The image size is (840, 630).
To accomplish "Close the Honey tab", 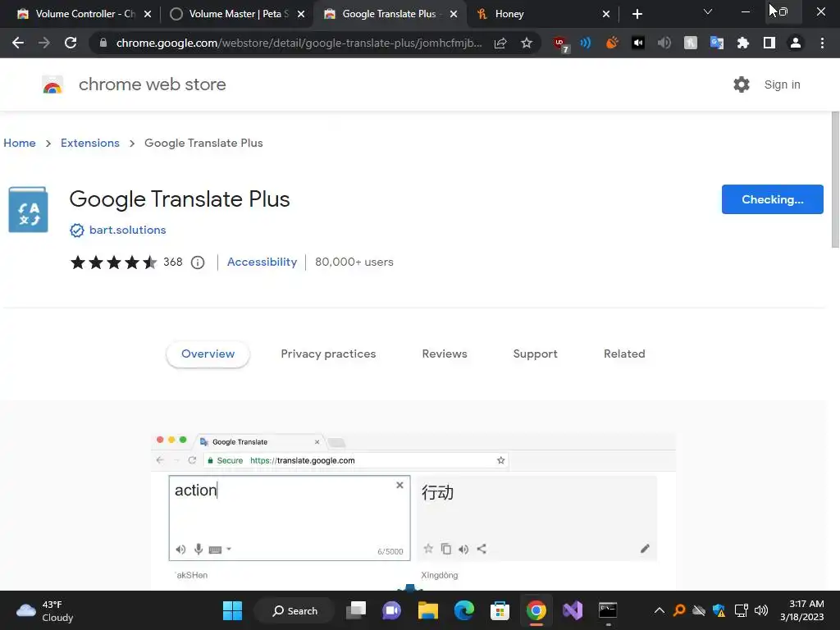I will (x=606, y=14).
